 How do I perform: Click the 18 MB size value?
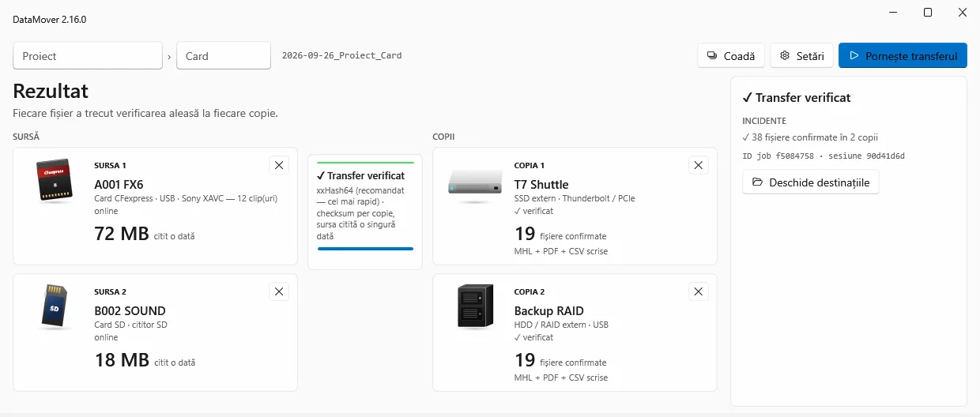(122, 360)
